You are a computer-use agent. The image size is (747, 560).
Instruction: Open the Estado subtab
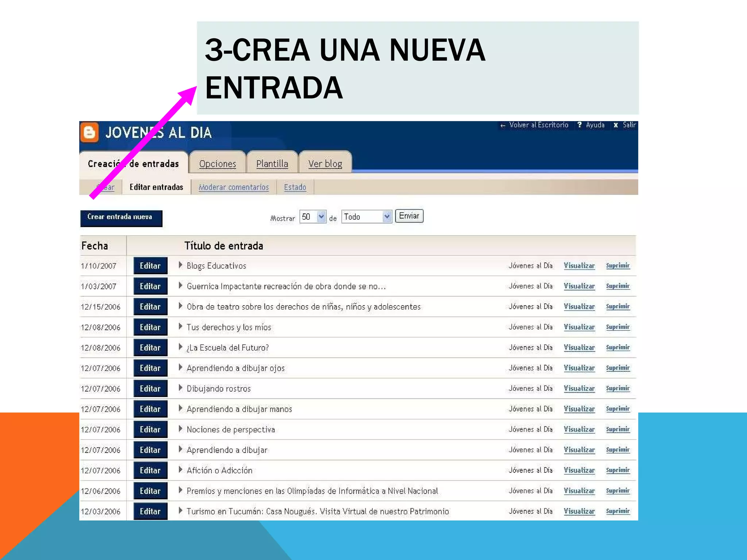[295, 187]
